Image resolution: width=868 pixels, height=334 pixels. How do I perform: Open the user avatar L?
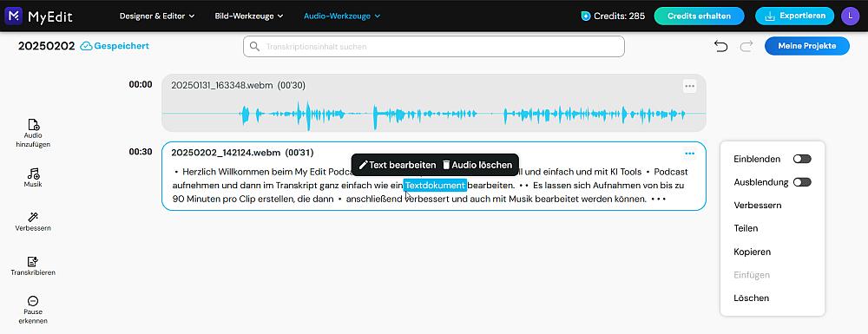[850, 16]
